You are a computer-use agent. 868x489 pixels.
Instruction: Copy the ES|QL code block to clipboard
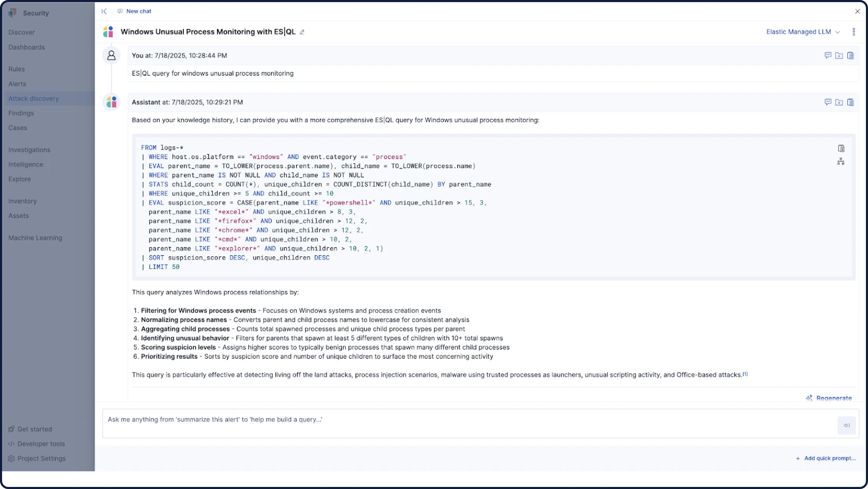click(x=841, y=148)
